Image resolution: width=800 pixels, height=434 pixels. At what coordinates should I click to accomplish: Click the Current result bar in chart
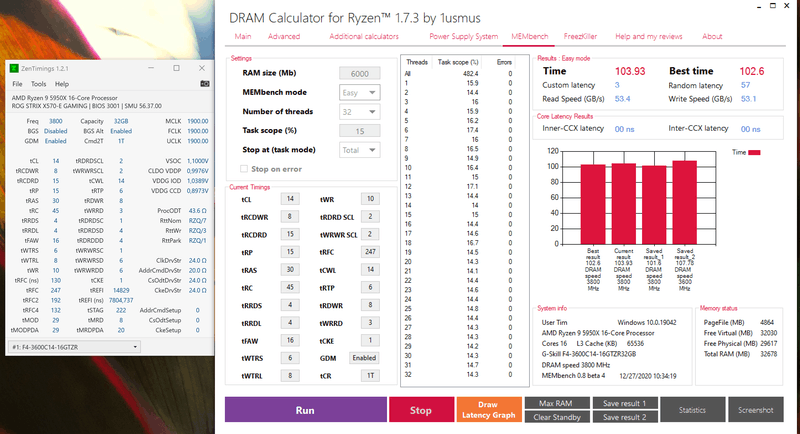pos(623,203)
